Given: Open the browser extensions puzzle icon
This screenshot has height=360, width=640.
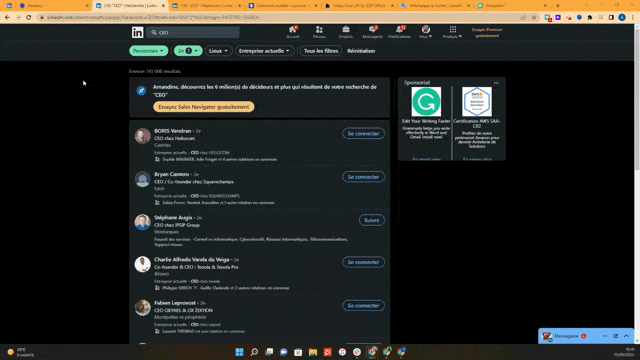Looking at the screenshot, I should click(x=590, y=17).
